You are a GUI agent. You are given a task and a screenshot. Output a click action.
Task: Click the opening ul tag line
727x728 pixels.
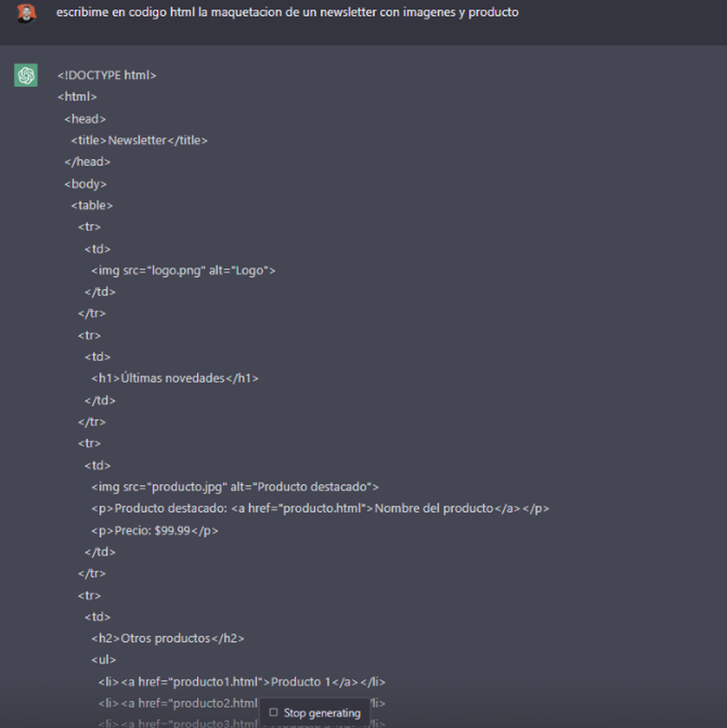pyautogui.click(x=103, y=660)
